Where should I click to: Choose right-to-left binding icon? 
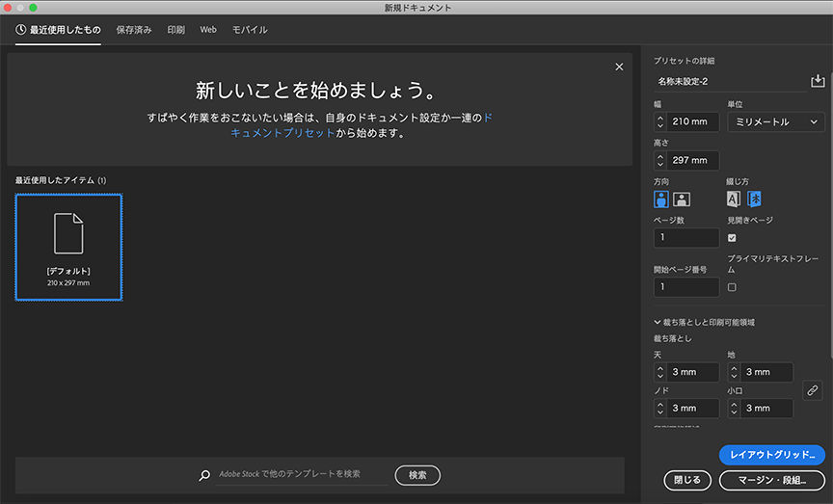click(754, 199)
